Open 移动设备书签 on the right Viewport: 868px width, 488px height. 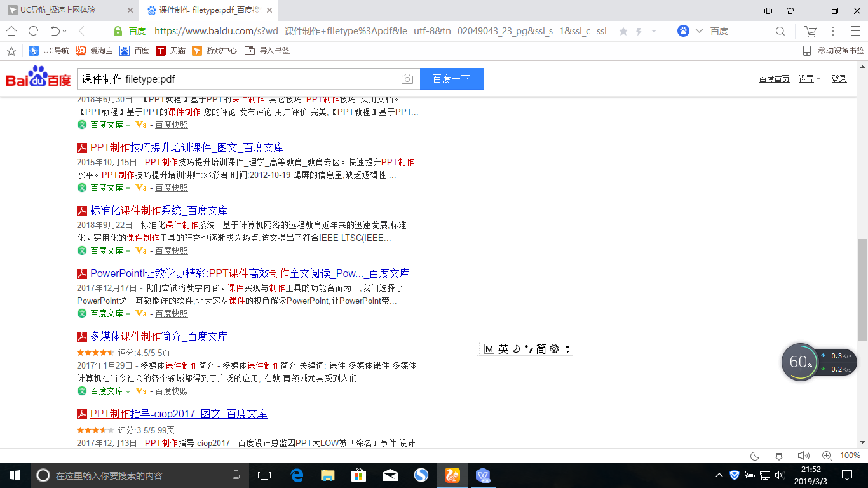(833, 51)
